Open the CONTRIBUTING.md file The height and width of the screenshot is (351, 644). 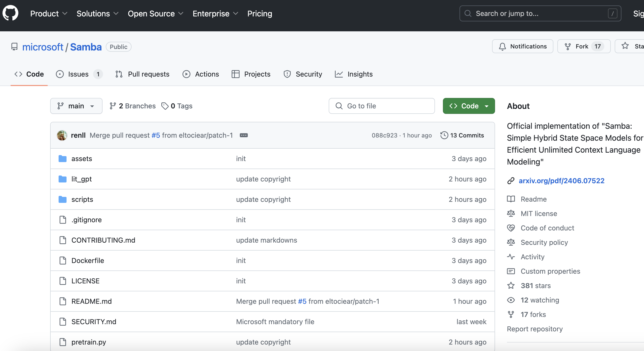pos(103,240)
